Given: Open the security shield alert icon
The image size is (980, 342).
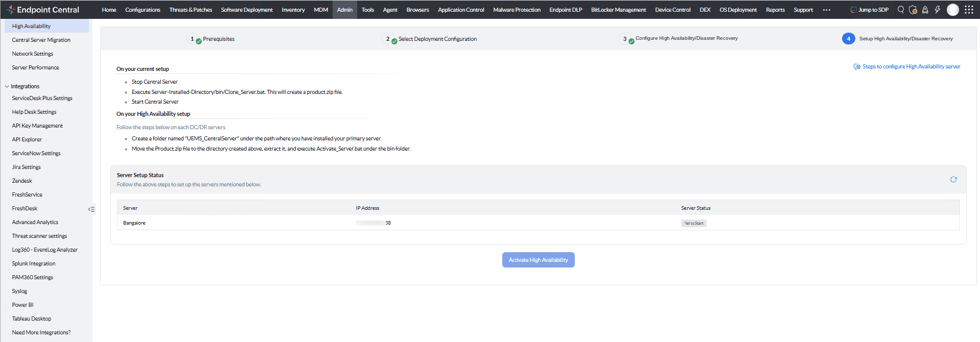Looking at the screenshot, I should tap(913, 10).
